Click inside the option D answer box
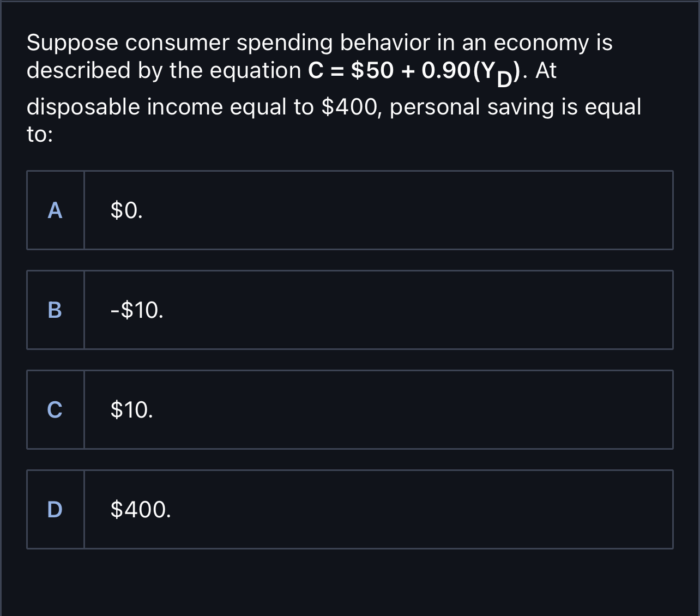The width and height of the screenshot is (700, 616). click(x=379, y=509)
